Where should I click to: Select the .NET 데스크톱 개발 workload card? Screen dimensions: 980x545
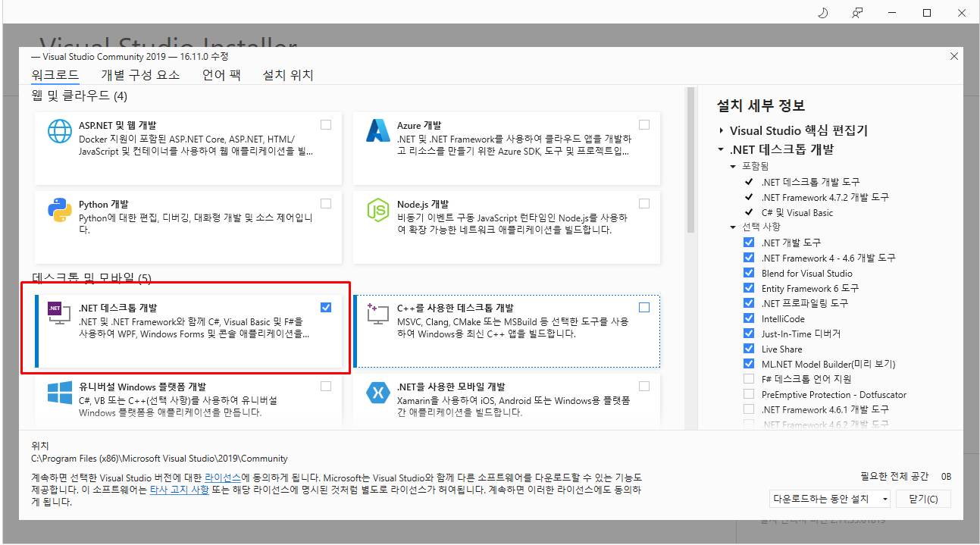pyautogui.click(x=187, y=330)
